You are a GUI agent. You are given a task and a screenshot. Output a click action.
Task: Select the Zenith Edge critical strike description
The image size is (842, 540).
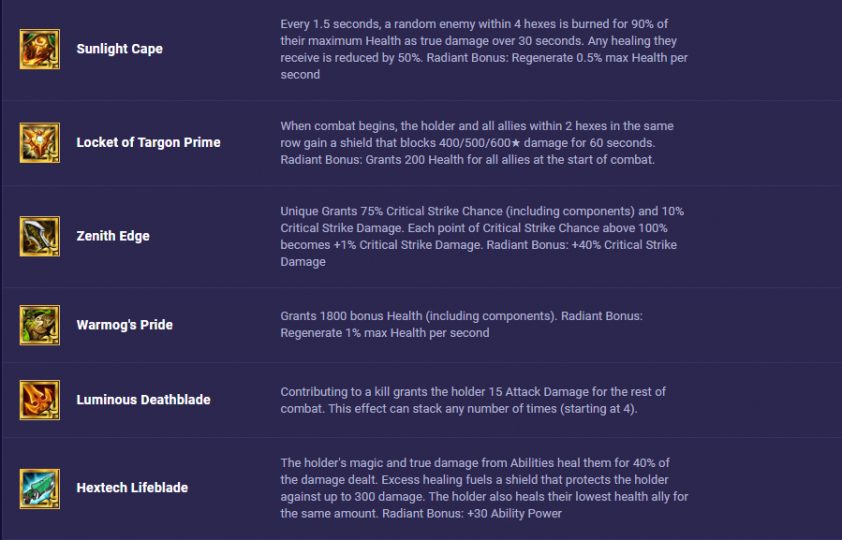tap(482, 236)
